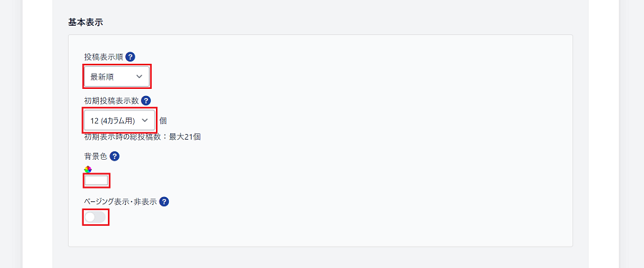The image size is (644, 268).
Task: Click the 背景色 label text
Action: pos(96,157)
